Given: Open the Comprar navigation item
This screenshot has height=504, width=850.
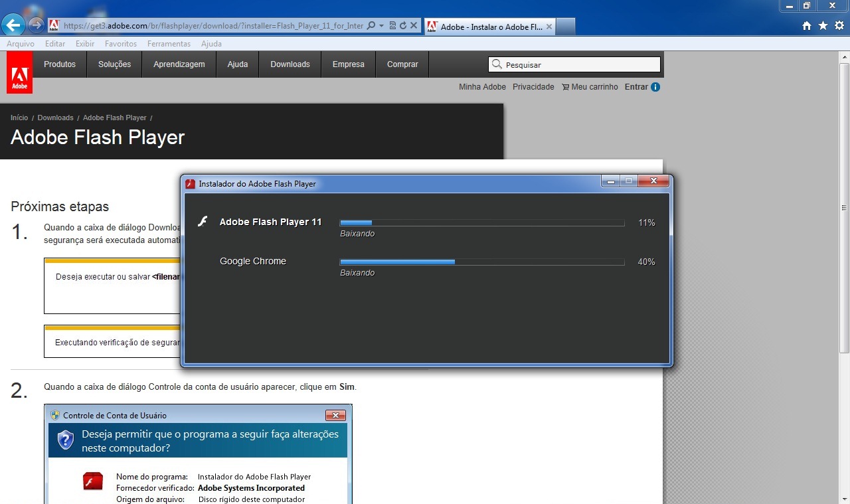Looking at the screenshot, I should [x=402, y=64].
